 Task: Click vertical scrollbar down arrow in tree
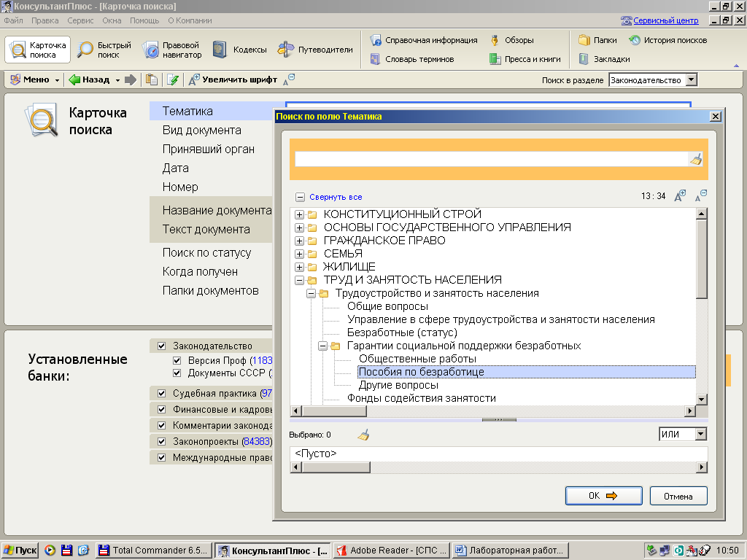coord(701,399)
